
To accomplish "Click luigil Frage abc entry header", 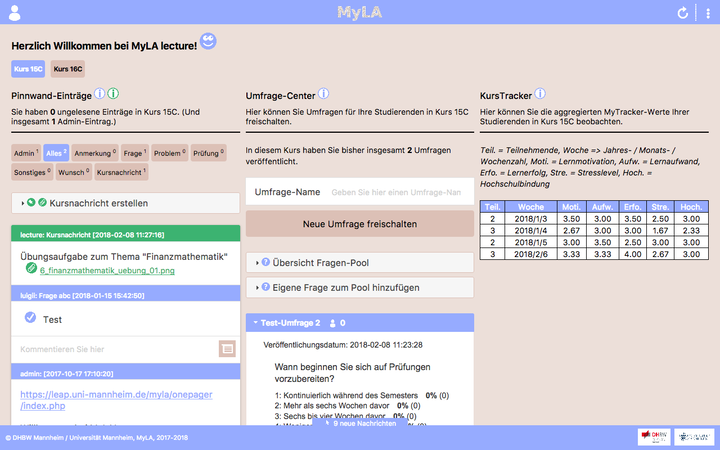I will point(125,295).
